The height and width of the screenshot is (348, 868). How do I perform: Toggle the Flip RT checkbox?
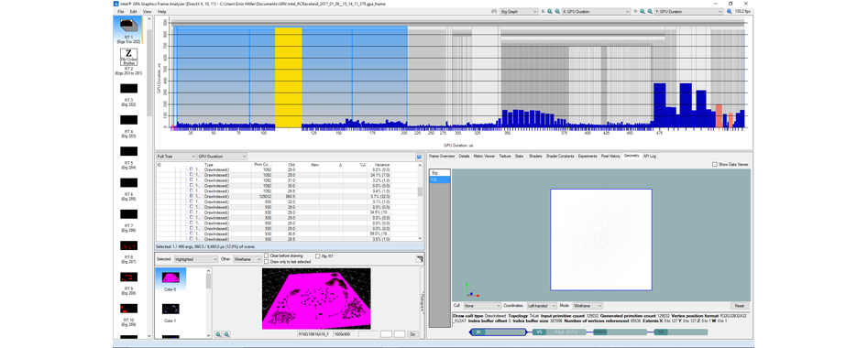(x=317, y=256)
